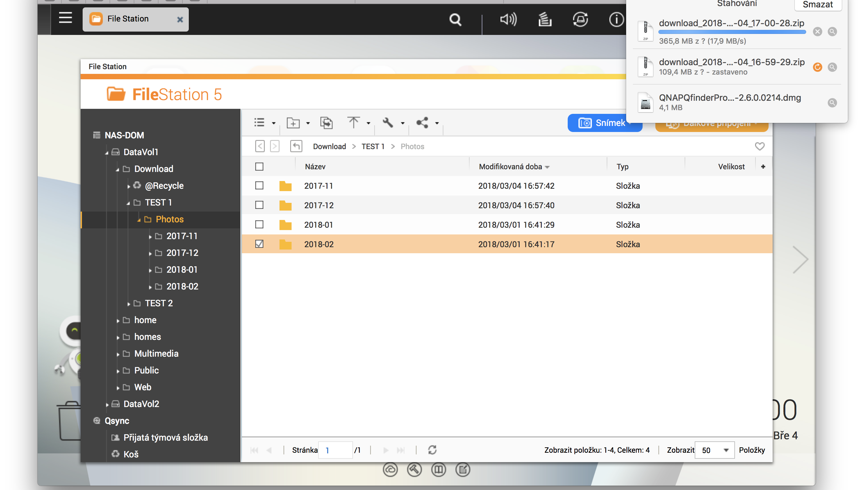
Task: Uncheck the 2018-02 folder checkbox
Action: (x=259, y=244)
